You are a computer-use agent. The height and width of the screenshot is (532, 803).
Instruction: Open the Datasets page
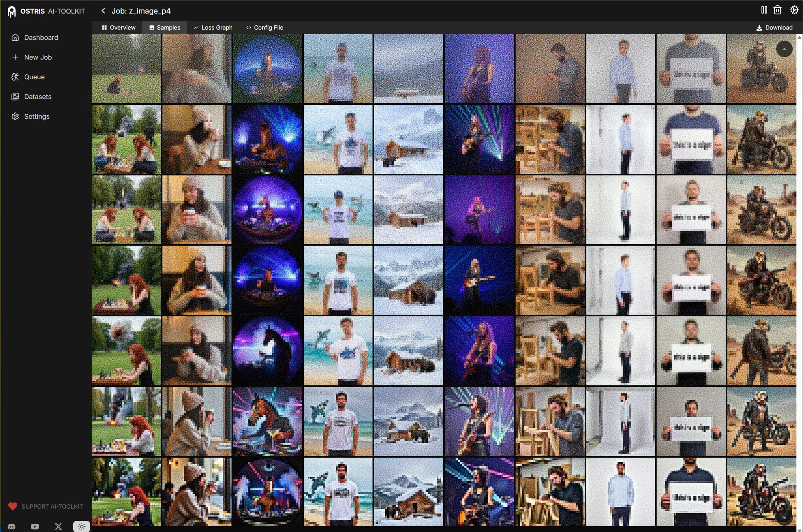37,97
